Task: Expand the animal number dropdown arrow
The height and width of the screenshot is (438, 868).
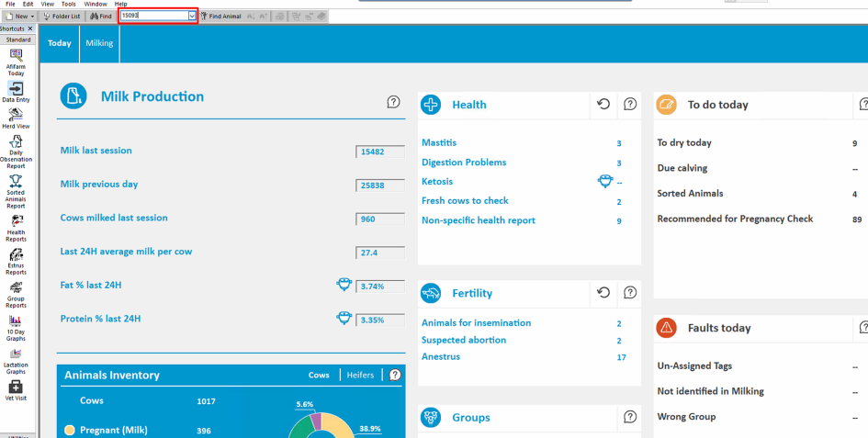Action: coord(192,16)
